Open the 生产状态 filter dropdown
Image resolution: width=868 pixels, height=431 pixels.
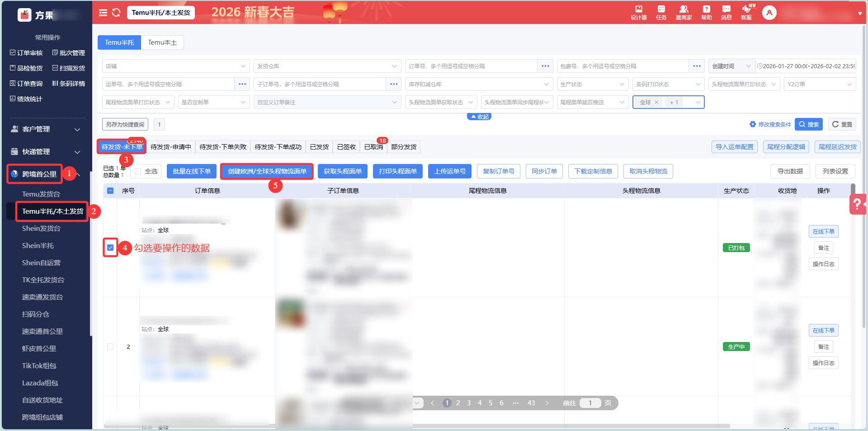pos(593,84)
